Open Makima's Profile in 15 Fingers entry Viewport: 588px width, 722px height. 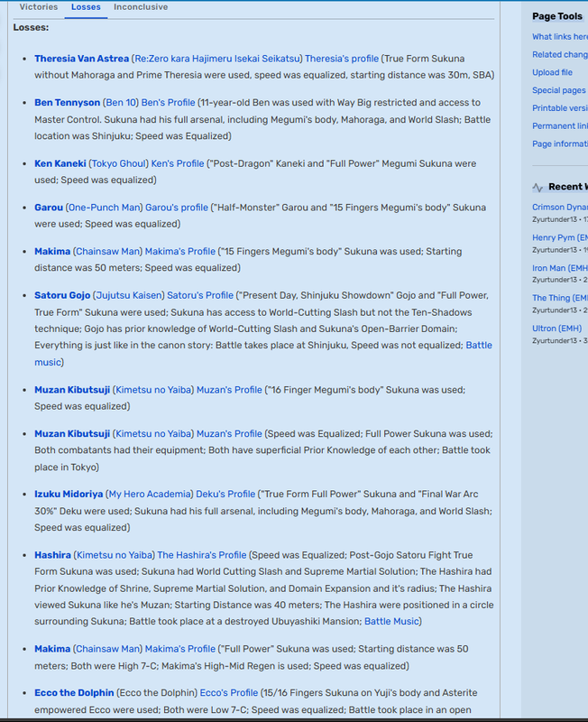[x=179, y=252]
